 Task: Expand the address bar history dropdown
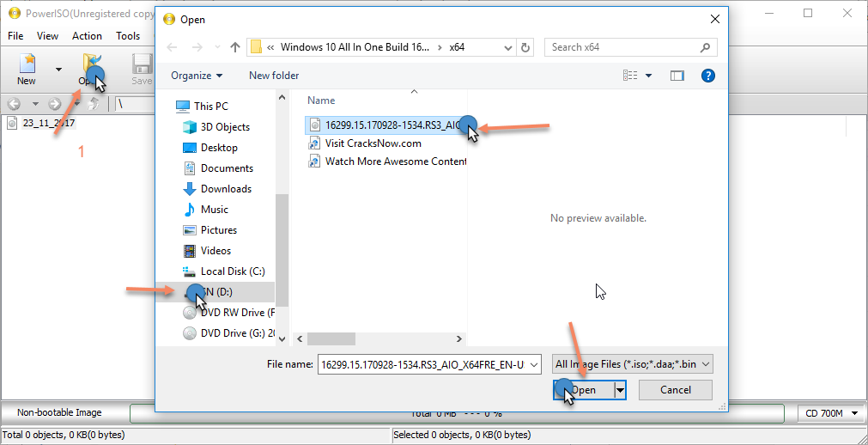[x=508, y=47]
